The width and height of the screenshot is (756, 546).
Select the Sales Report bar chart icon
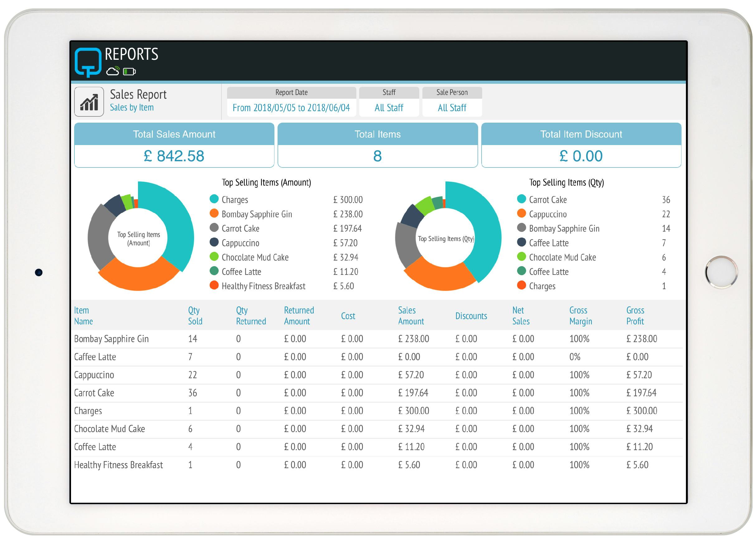pyautogui.click(x=89, y=102)
